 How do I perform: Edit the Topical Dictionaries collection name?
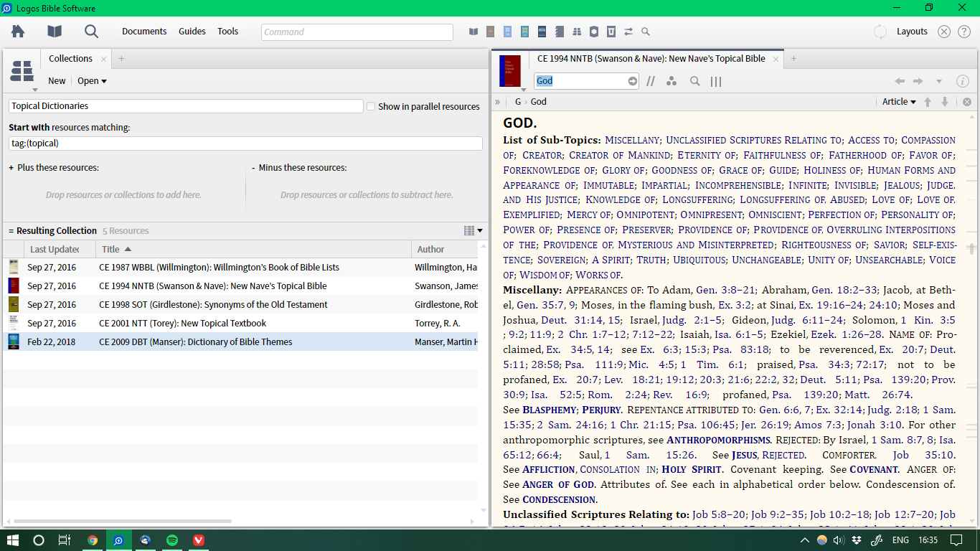pyautogui.click(x=186, y=106)
